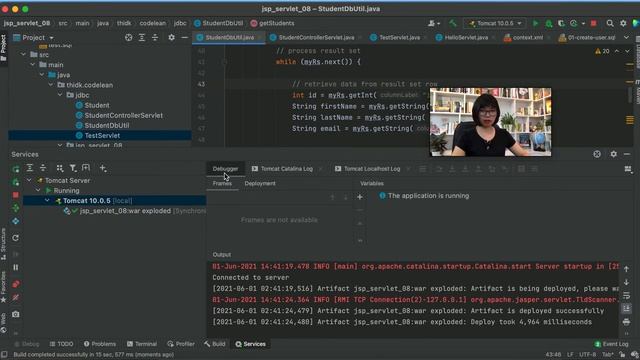This screenshot has height=360, width=640.
Task: Pause program in Services sidebar
Action: tap(16, 267)
